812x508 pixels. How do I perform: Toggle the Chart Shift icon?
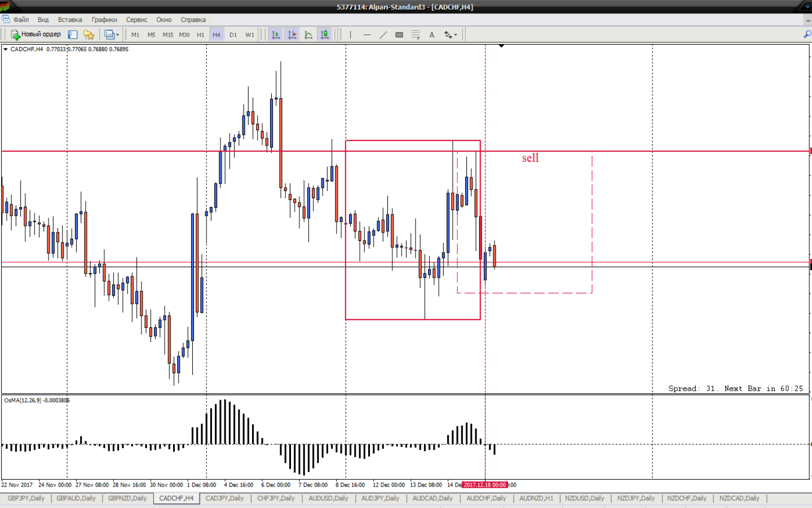(x=292, y=34)
